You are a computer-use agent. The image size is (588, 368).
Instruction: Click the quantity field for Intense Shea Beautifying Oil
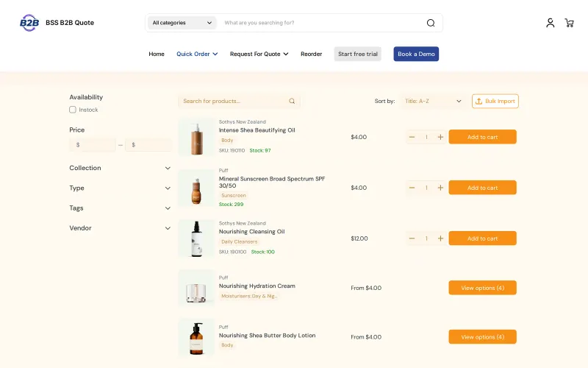click(426, 137)
